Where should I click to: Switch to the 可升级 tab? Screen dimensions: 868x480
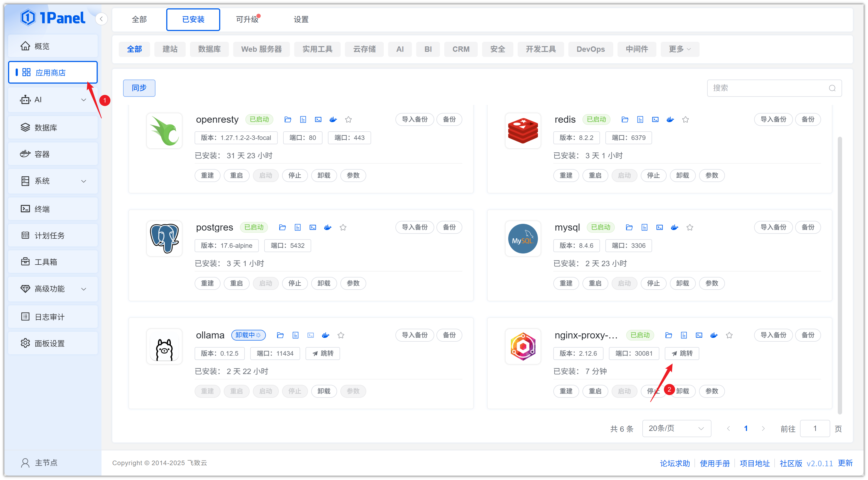(x=247, y=19)
